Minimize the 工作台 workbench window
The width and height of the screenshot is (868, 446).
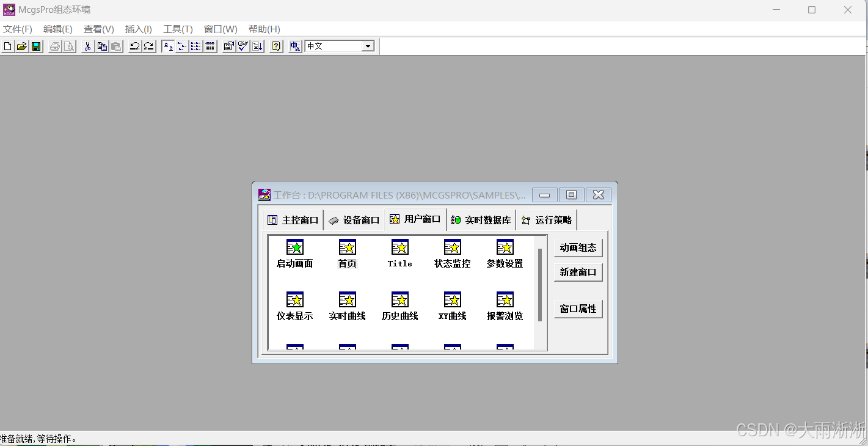(x=544, y=195)
